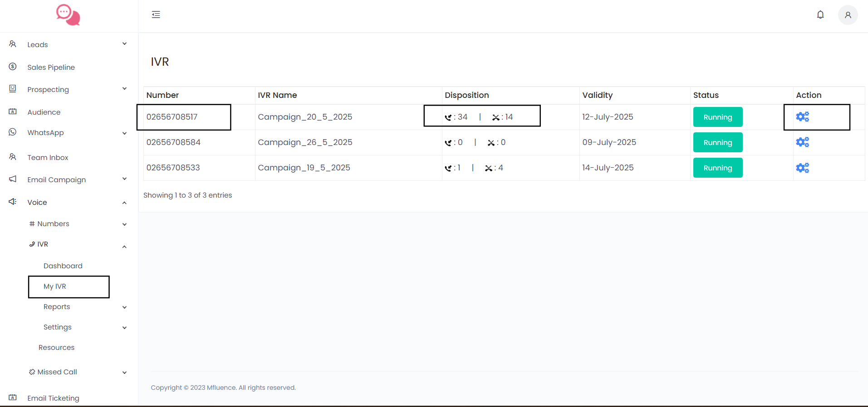The image size is (868, 407).
Task: Click the Mfluence chat bubble logo
Action: [68, 15]
